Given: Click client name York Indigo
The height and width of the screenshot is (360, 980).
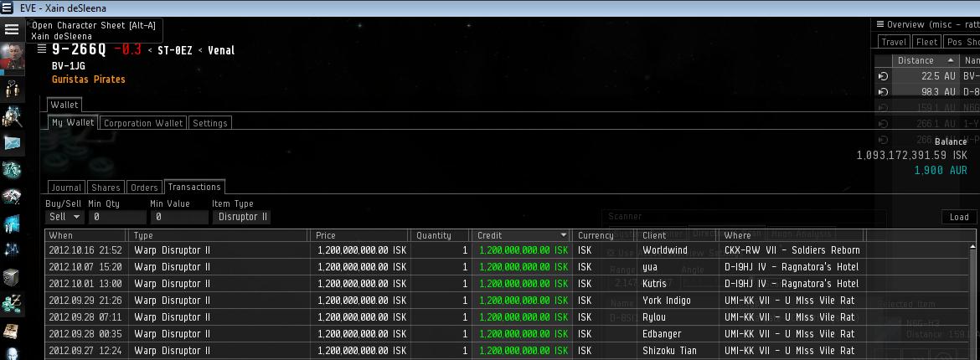Looking at the screenshot, I should coord(666,301).
